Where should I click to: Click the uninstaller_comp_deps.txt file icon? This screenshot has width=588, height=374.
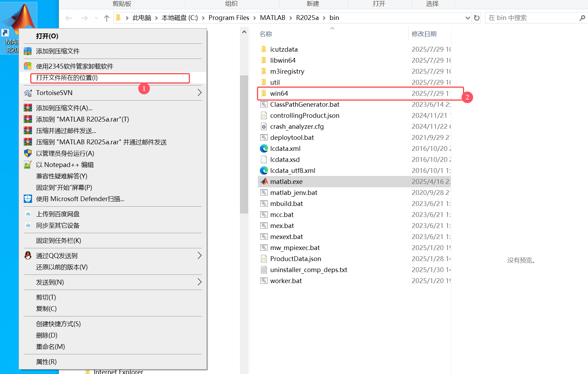[x=264, y=270]
